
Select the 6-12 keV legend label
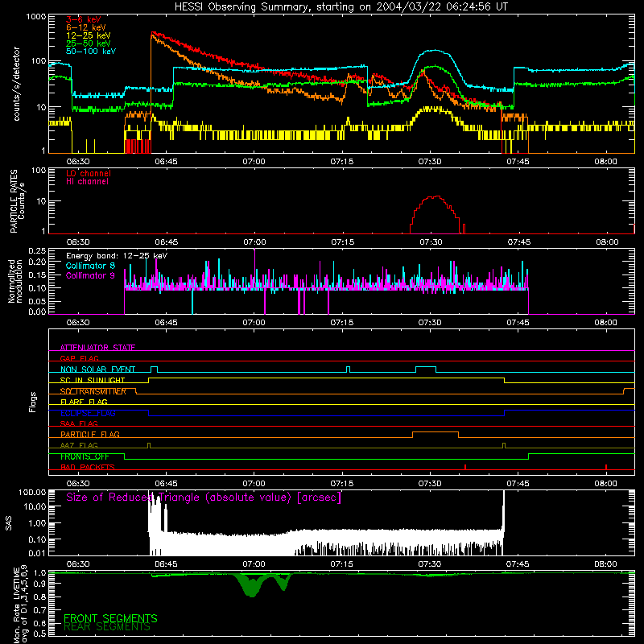click(x=86, y=27)
